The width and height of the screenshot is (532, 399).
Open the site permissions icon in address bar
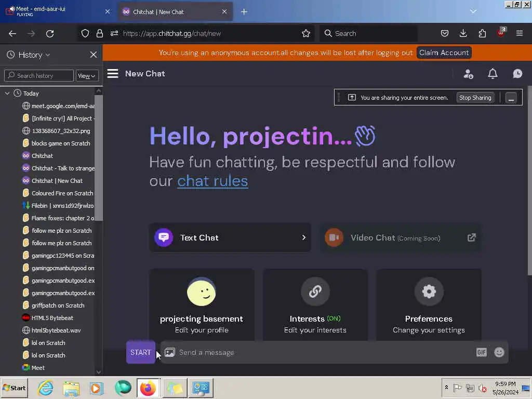pos(114,33)
